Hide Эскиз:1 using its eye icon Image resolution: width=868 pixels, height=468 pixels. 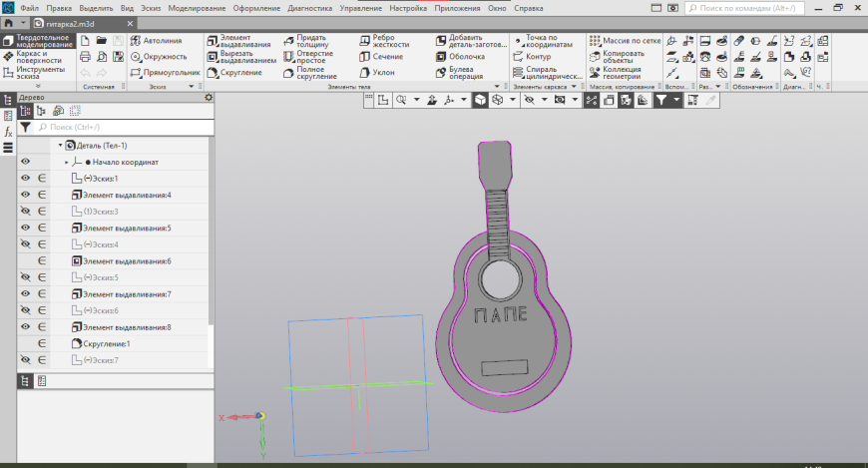coord(25,179)
